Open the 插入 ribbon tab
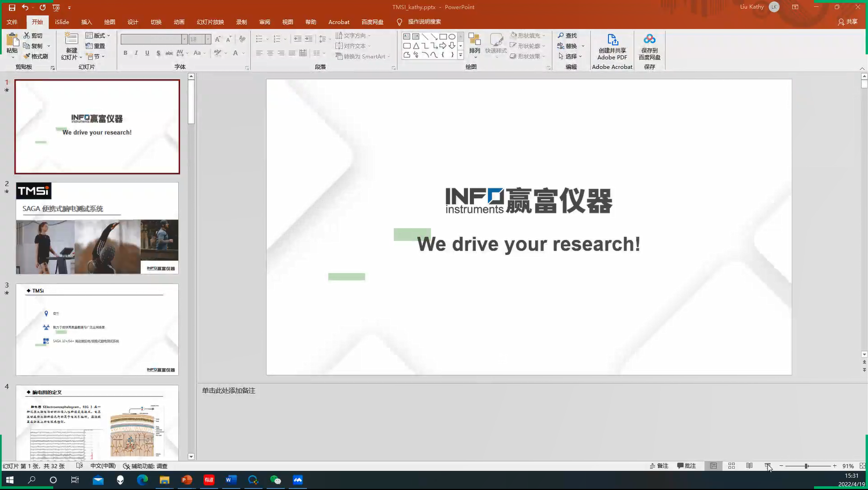The image size is (868, 490). pos(86,22)
